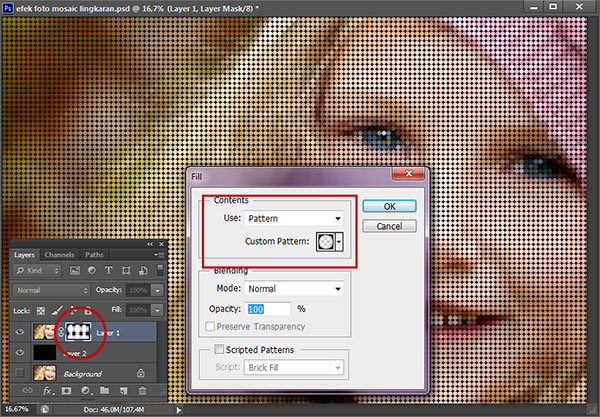
Task: Create new fill or adjustment layer
Action: (x=85, y=391)
